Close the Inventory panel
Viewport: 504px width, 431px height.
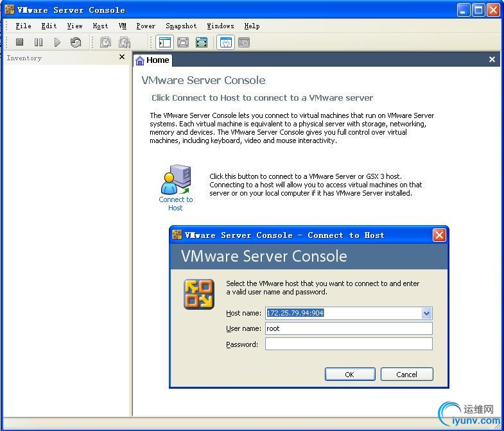[x=122, y=57]
